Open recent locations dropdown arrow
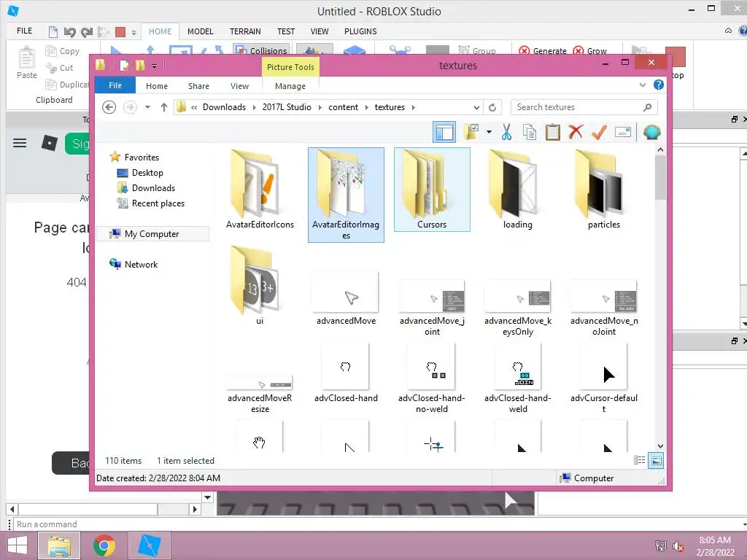Screen dimensions: 747x560 147,107
